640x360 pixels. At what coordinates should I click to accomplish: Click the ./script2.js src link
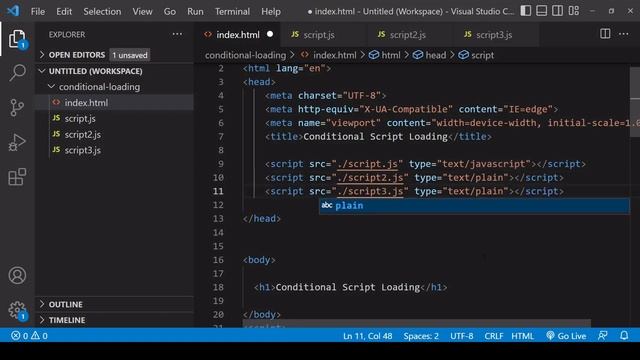coord(370,178)
